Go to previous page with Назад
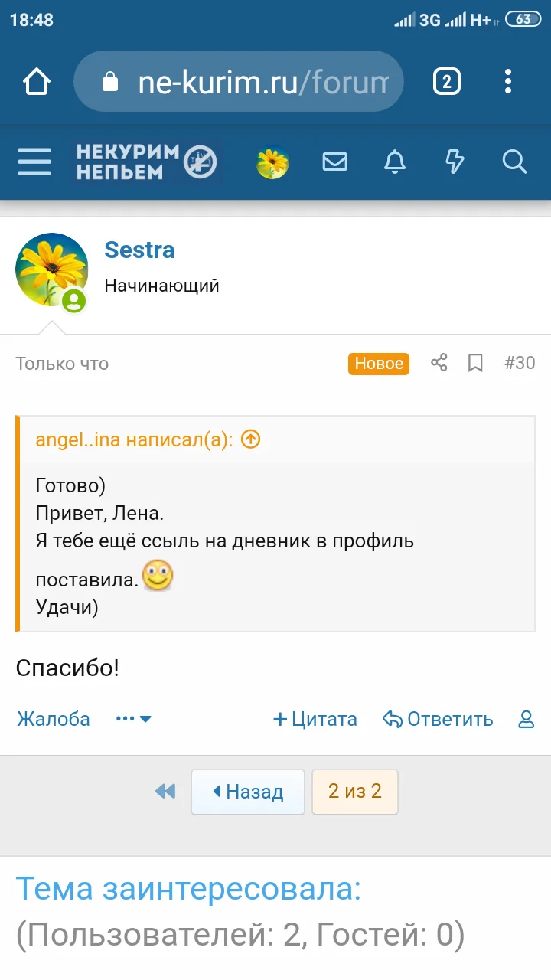 (x=247, y=792)
